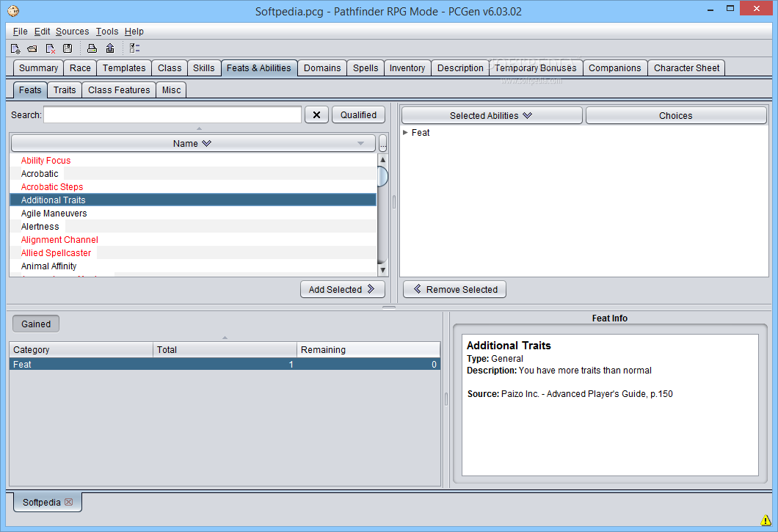The width and height of the screenshot is (778, 532).
Task: Open the Sources menu
Action: pyautogui.click(x=73, y=32)
